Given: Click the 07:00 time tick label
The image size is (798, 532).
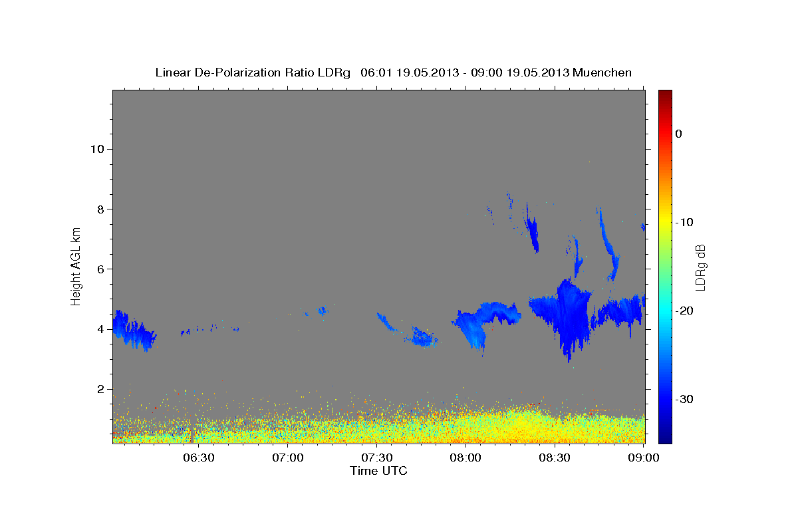Looking at the screenshot, I should 289,458.
